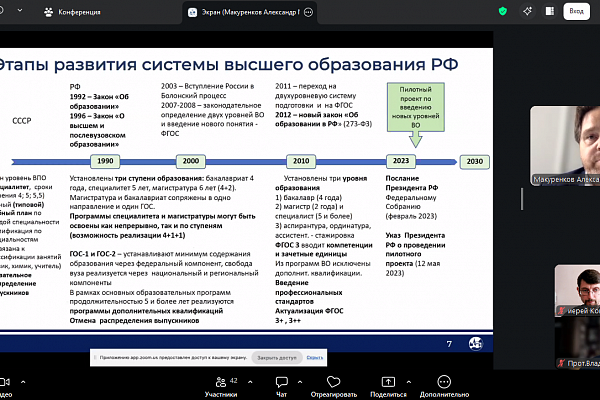The height and width of the screenshot is (400, 600).
Task: Change the view layout icon
Action: 550,11
